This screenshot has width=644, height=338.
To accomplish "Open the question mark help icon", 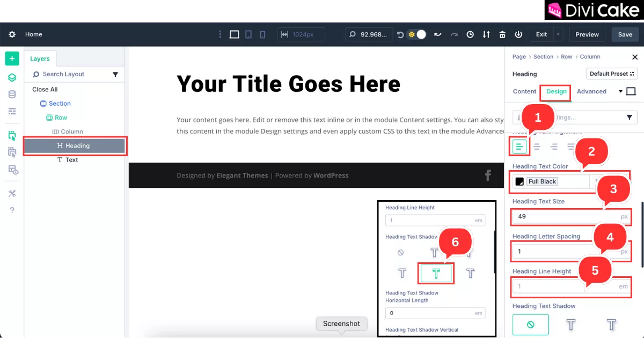I will [12, 210].
